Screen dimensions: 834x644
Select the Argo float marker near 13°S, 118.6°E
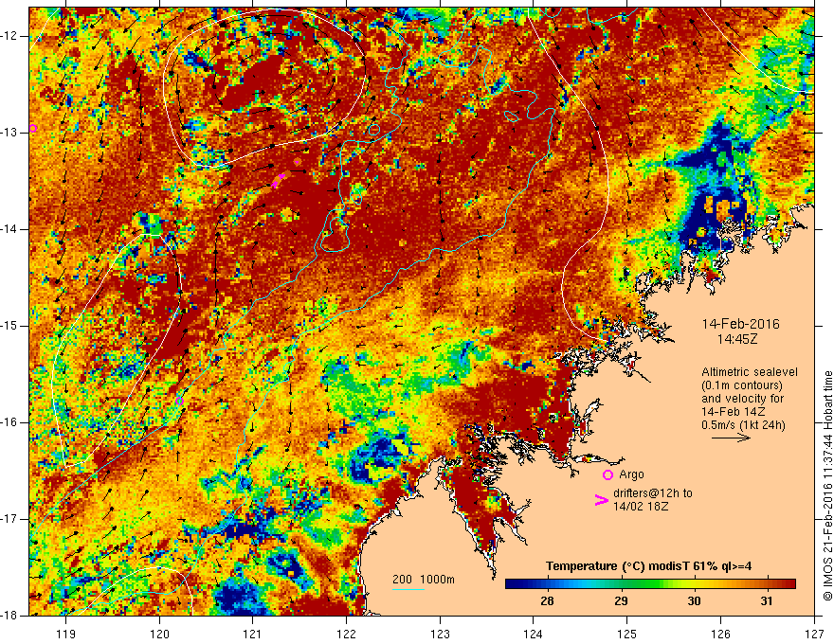pos(33,128)
